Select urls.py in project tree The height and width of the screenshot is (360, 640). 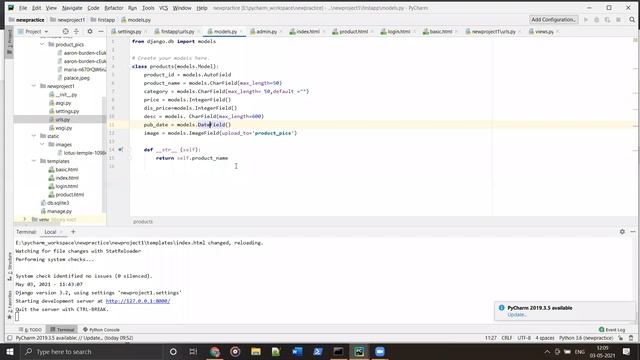pos(62,119)
